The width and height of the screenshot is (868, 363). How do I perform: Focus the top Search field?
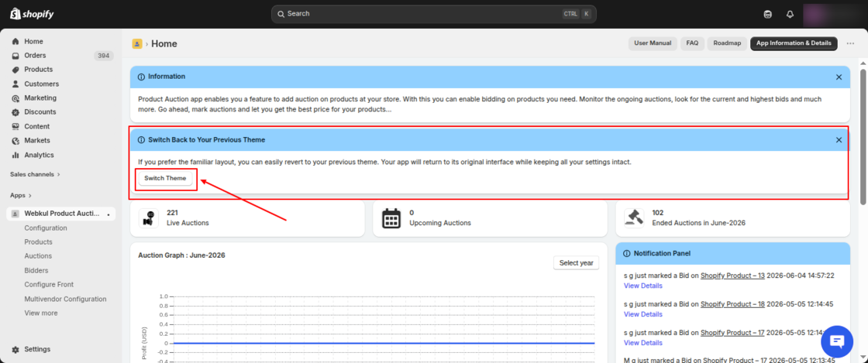pos(433,14)
